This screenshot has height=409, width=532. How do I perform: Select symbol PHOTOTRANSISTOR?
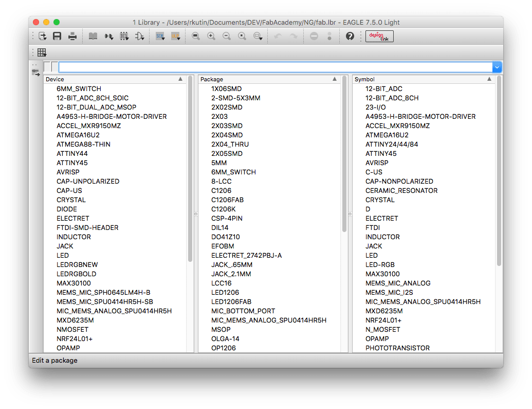coord(398,348)
